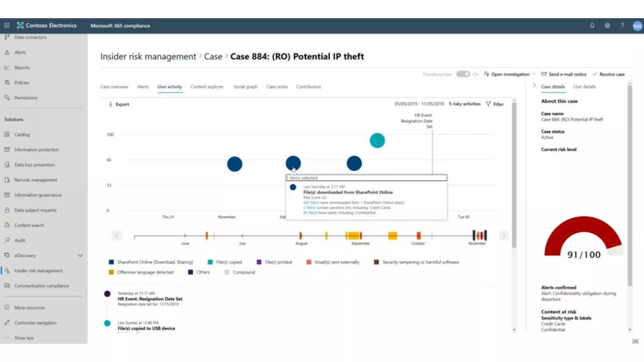Expand the eDiscovery menu chevron
644x362 pixels.
click(x=80, y=255)
